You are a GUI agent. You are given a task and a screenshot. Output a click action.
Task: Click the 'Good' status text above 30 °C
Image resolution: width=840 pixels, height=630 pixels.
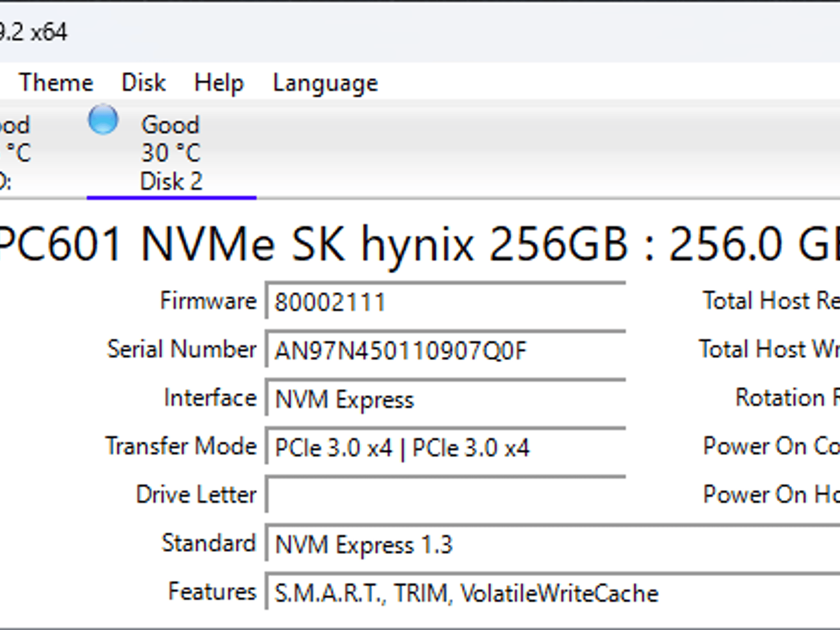pyautogui.click(x=170, y=124)
